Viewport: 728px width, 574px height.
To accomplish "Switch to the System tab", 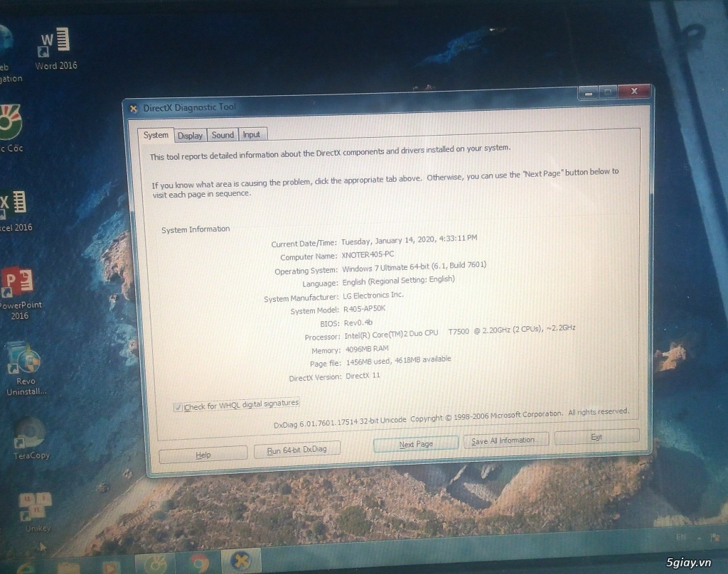I will click(156, 135).
